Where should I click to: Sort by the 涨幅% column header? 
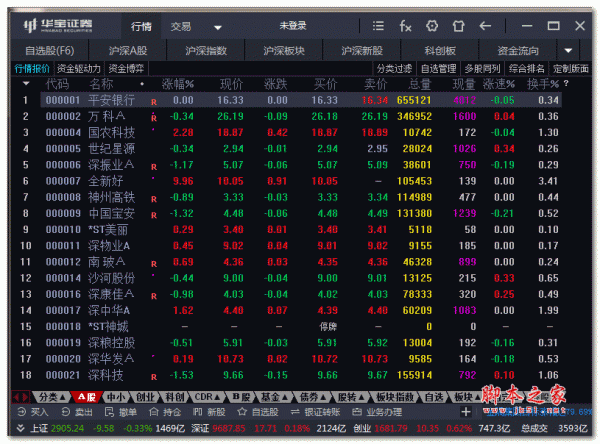178,83
